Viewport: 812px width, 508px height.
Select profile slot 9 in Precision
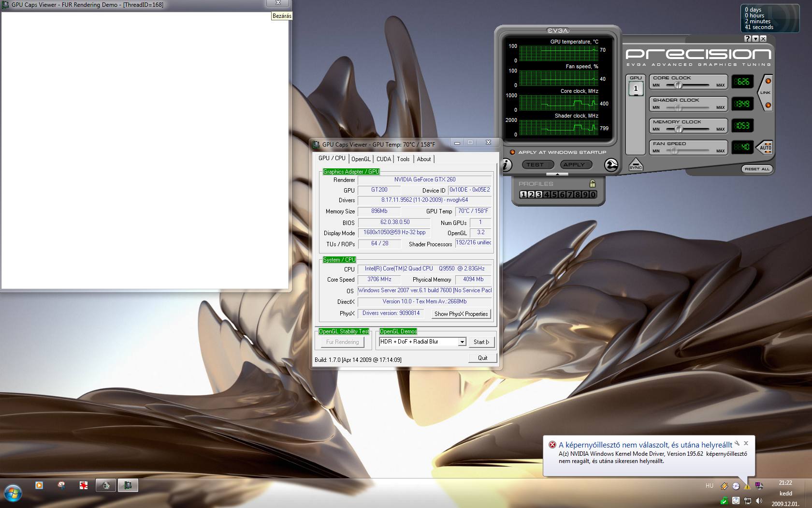click(585, 194)
